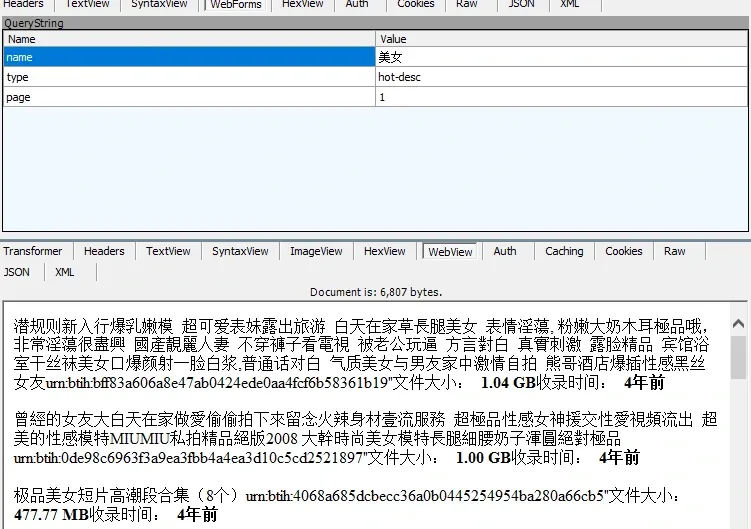Viewport: 751px width, 529px height.
Task: Open the response Cookies tab
Action: tap(624, 251)
